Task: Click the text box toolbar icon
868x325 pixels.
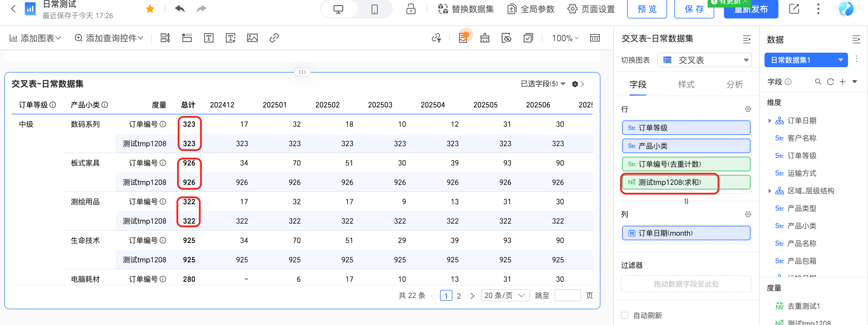Action: point(209,38)
